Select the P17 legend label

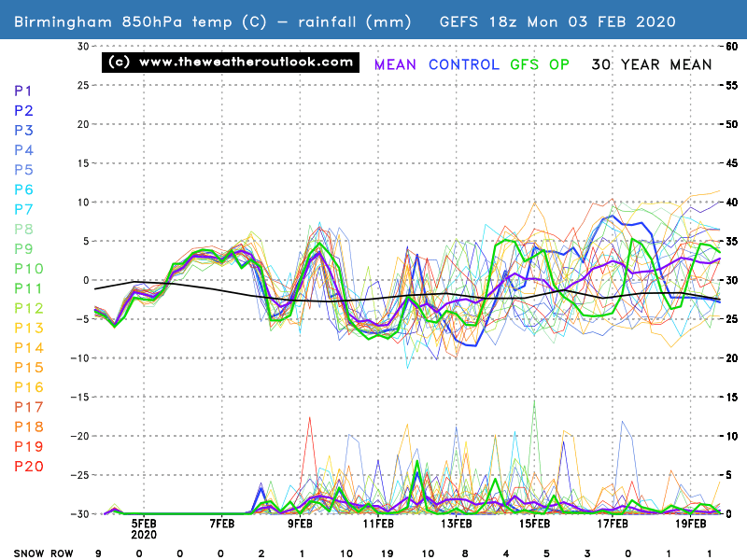27,407
